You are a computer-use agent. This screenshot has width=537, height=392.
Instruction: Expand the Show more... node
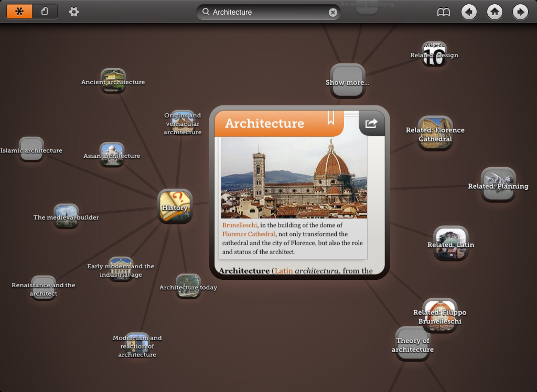point(347,81)
